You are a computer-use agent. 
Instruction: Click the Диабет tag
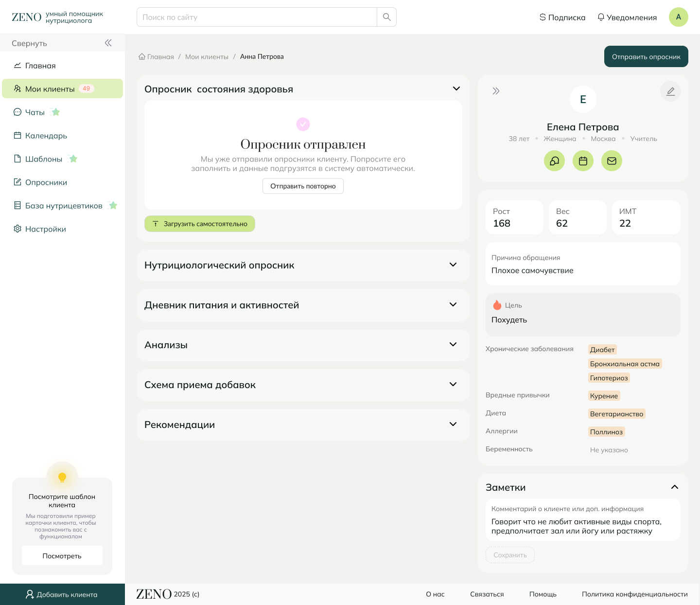pos(602,350)
